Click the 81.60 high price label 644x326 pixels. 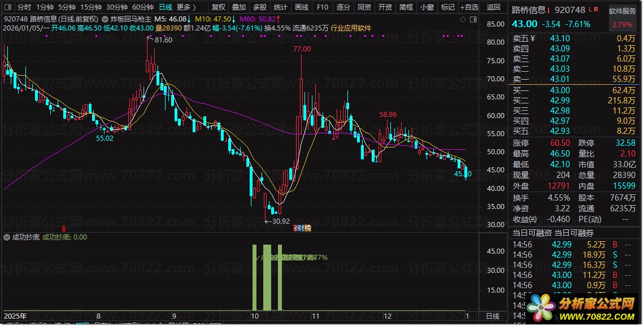click(x=163, y=40)
